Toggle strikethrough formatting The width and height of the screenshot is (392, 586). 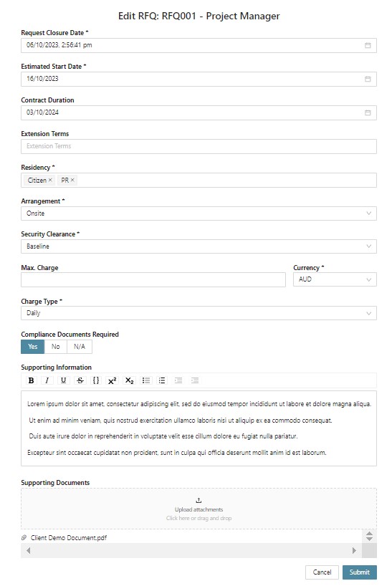point(80,380)
